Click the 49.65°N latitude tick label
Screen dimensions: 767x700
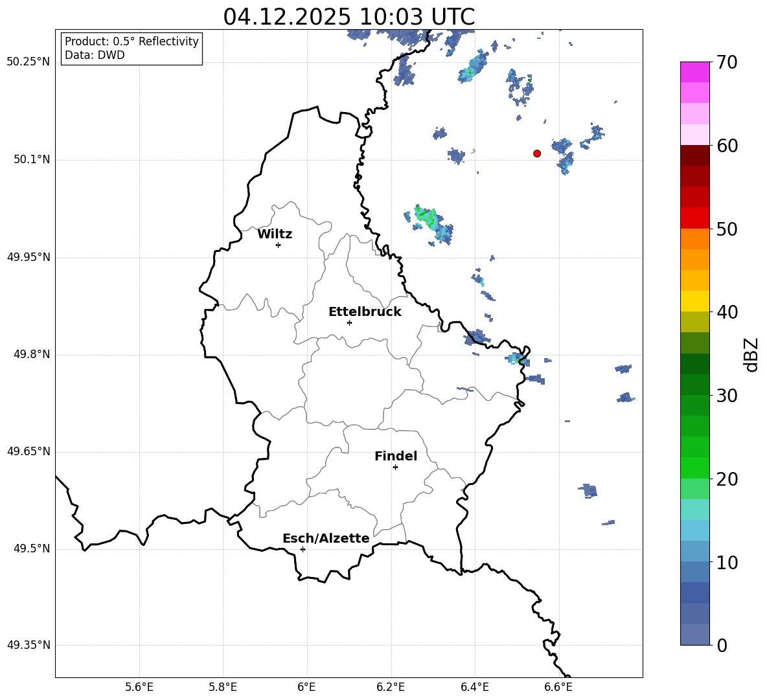pyautogui.click(x=29, y=451)
